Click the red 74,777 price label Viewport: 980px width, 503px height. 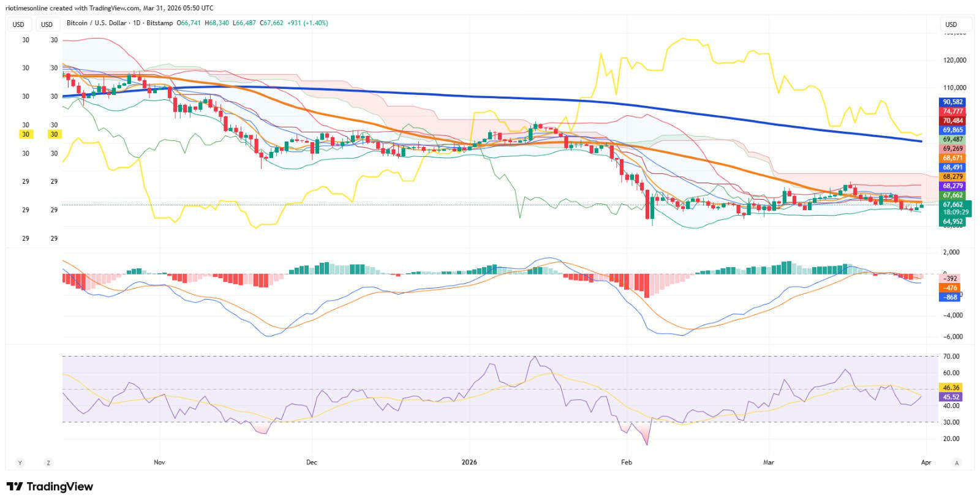tap(952, 112)
